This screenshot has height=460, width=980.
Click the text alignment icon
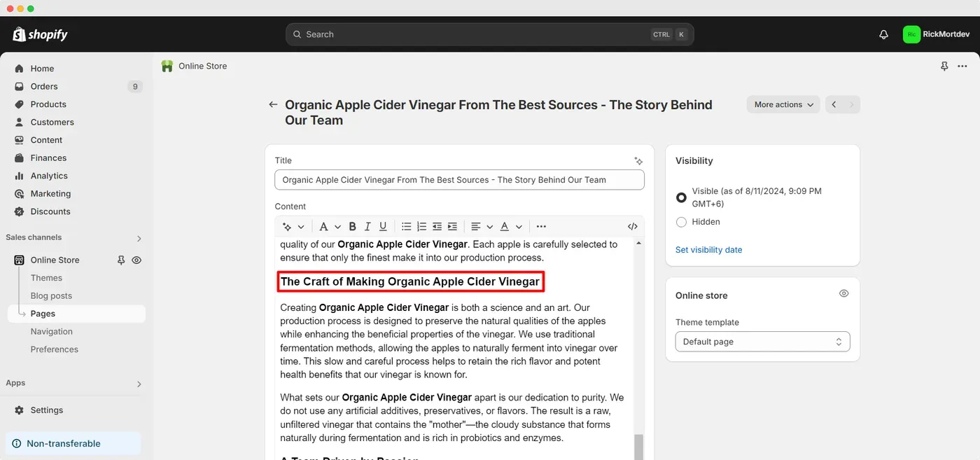click(x=476, y=227)
